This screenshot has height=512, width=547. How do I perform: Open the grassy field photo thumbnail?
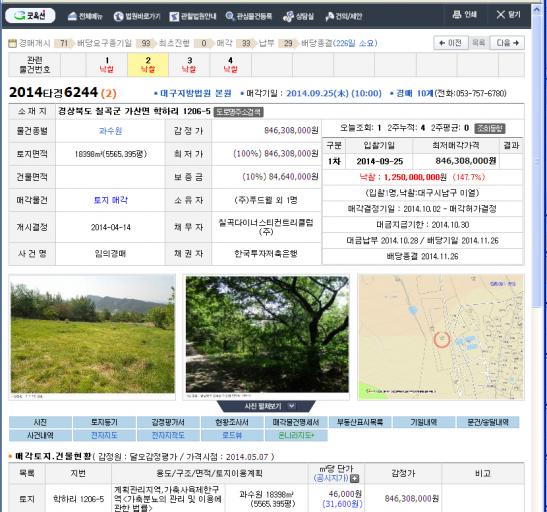92,337
